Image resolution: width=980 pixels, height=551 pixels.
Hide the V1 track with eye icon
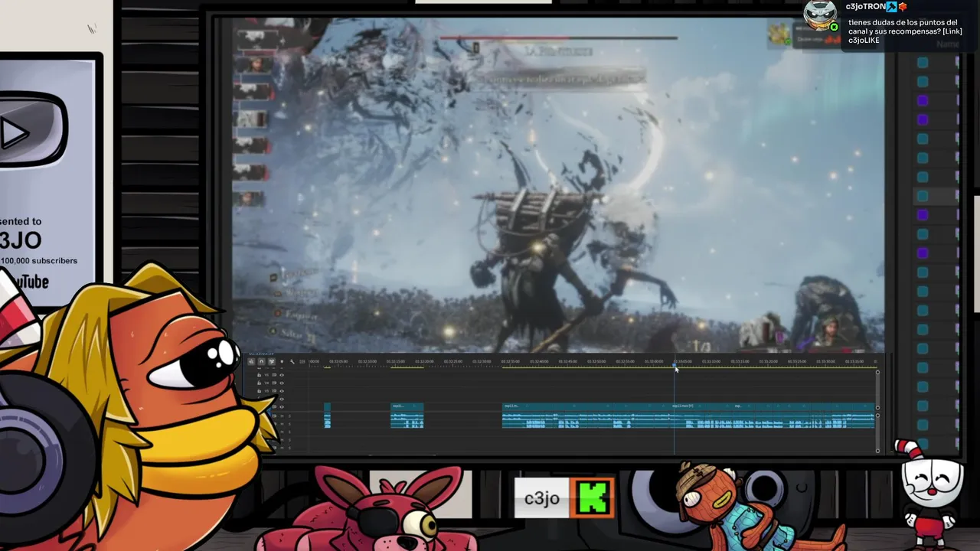(282, 407)
